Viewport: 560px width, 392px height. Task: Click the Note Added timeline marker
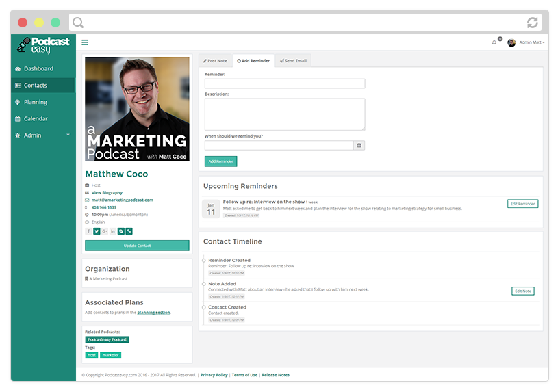204,284
